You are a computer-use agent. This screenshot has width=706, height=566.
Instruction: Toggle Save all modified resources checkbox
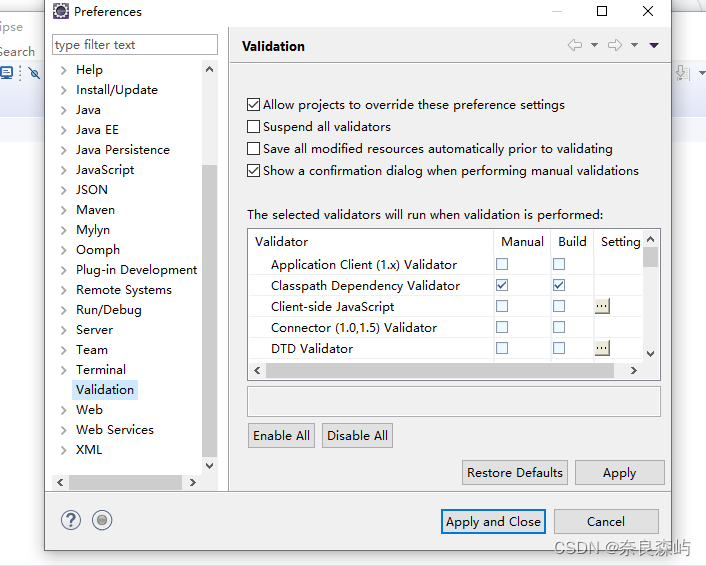click(253, 149)
